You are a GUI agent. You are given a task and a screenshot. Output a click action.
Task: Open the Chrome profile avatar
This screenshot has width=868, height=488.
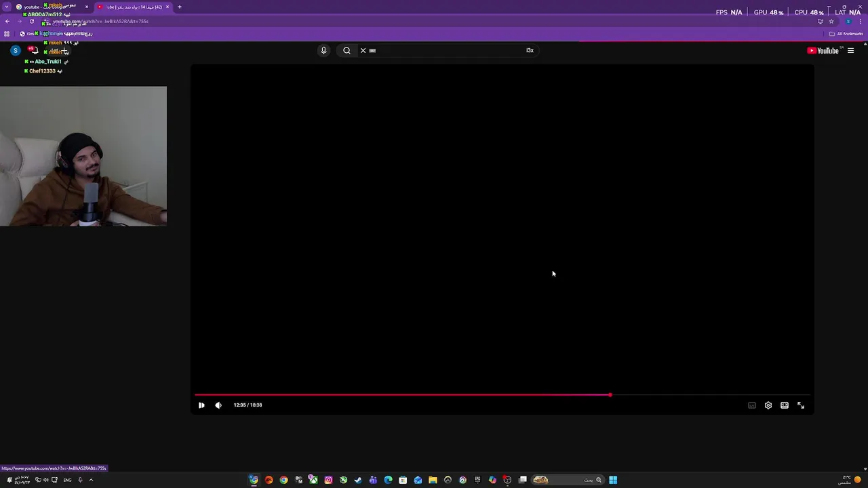(848, 21)
